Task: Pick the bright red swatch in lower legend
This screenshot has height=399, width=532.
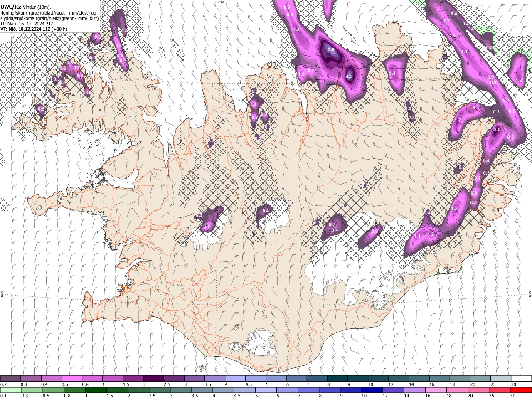Action: pos(521,390)
